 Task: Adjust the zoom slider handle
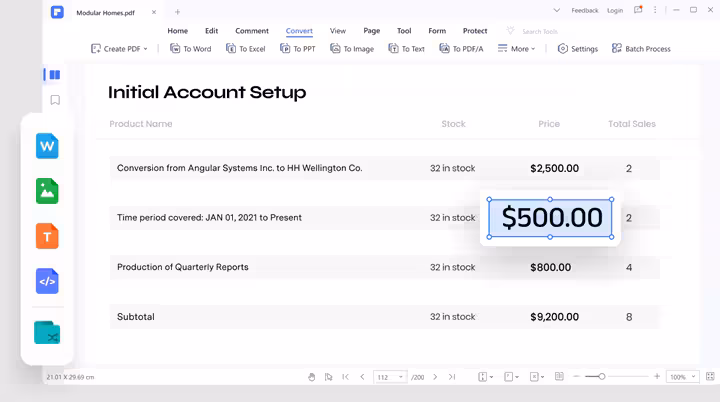tap(602, 377)
